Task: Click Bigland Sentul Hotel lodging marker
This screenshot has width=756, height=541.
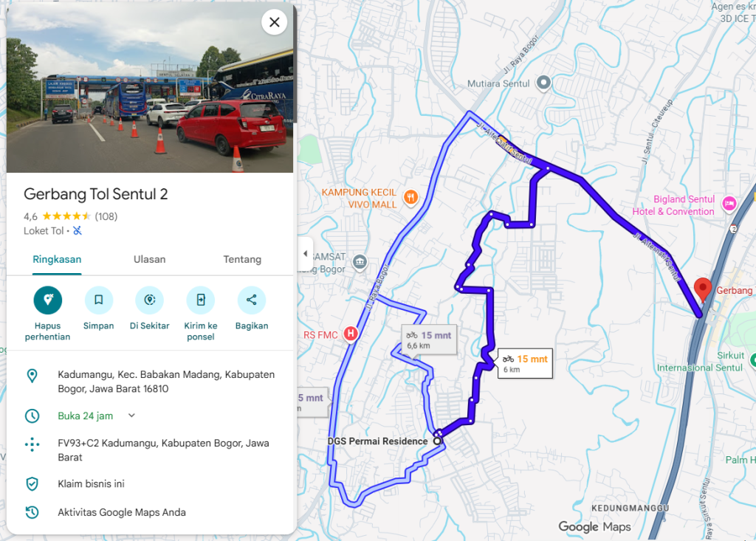Action: click(x=729, y=204)
